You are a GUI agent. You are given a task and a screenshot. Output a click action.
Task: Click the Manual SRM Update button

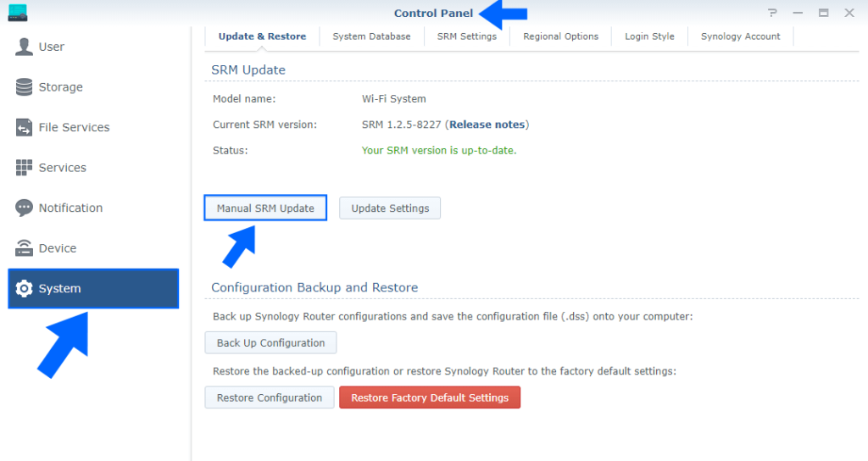pos(265,208)
